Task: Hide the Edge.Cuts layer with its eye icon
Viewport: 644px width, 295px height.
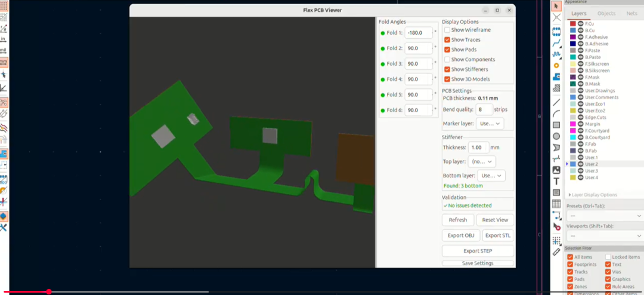Action: 581,117
